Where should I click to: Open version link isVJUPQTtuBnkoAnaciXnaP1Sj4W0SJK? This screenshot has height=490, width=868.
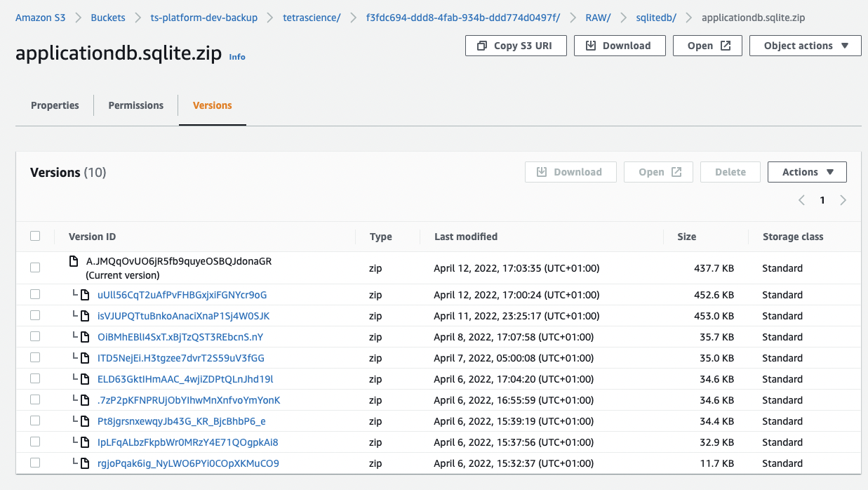(x=183, y=316)
